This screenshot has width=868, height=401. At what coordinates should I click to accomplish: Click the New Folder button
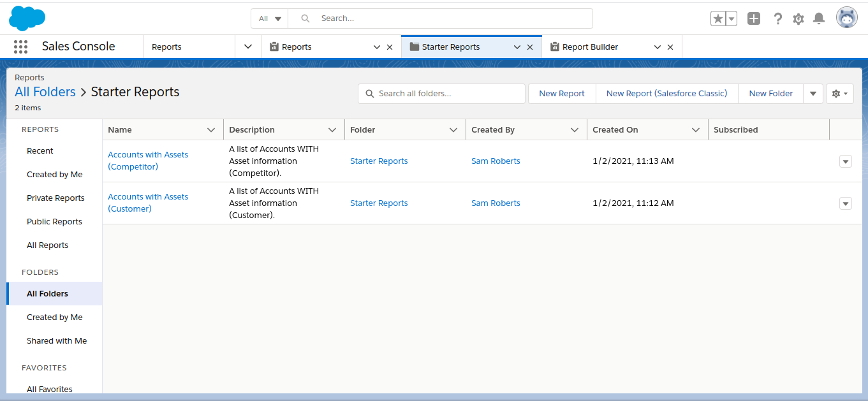pos(771,93)
